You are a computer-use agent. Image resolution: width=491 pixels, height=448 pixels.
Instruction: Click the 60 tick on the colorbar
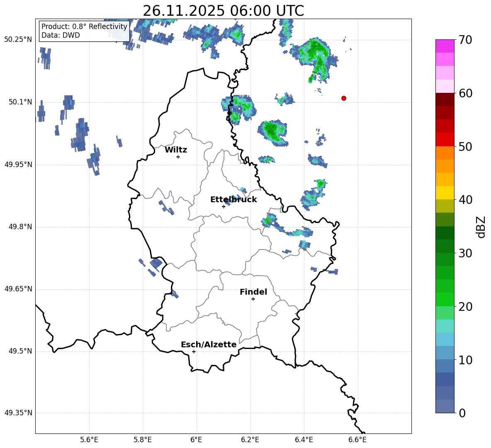point(465,93)
